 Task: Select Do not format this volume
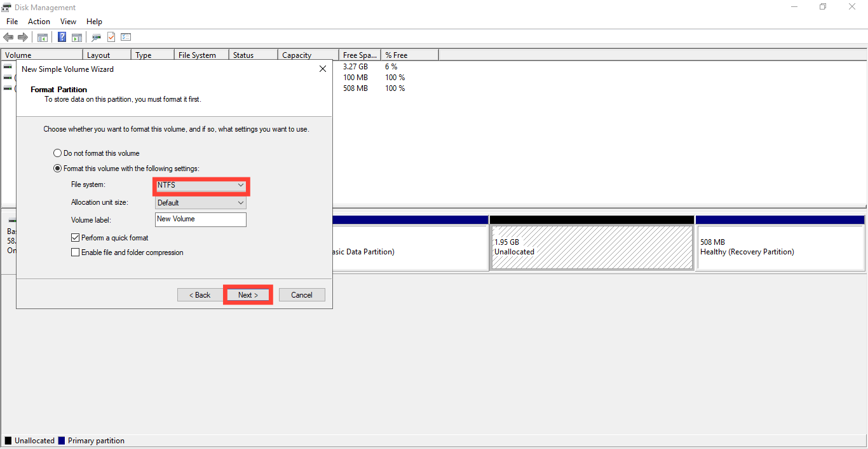click(57, 153)
